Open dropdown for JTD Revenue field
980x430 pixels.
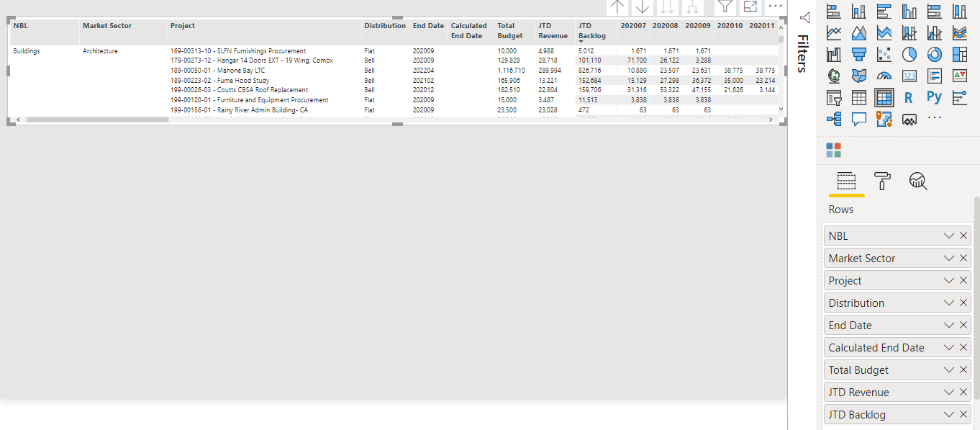tap(949, 393)
